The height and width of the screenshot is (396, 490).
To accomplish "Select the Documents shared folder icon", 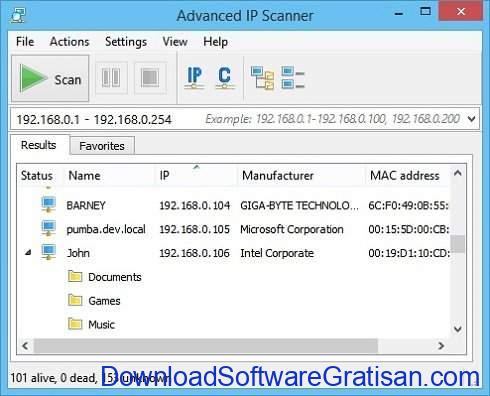I will tap(75, 276).
